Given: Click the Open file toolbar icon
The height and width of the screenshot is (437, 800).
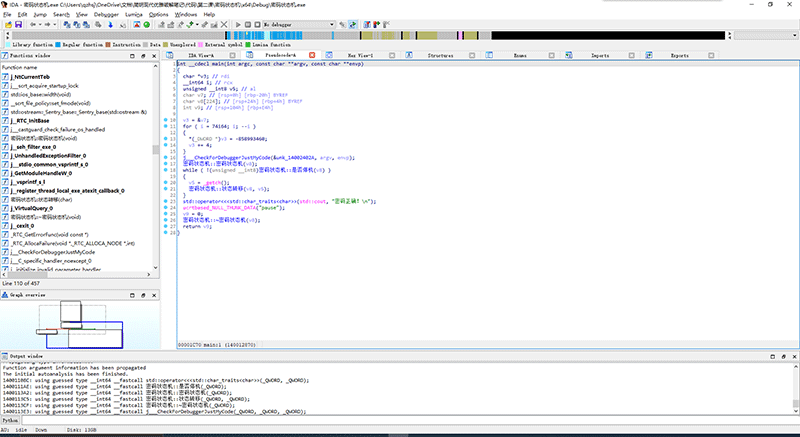Looking at the screenshot, I should point(9,25).
